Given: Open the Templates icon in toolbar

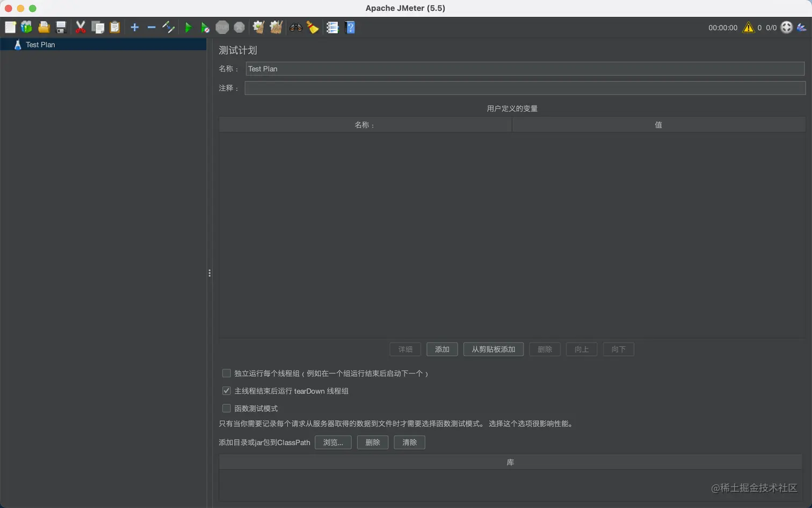Looking at the screenshot, I should [x=26, y=27].
